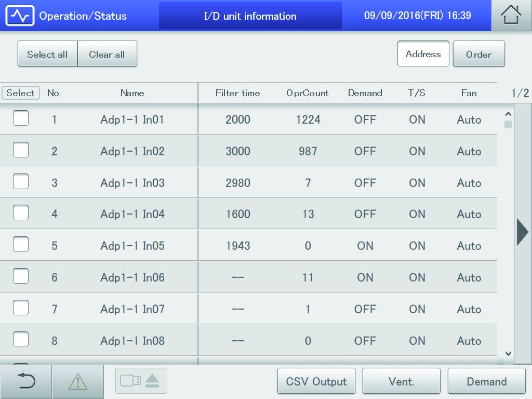Click the Select column header
This screenshot has width=532, height=399.
(x=21, y=93)
